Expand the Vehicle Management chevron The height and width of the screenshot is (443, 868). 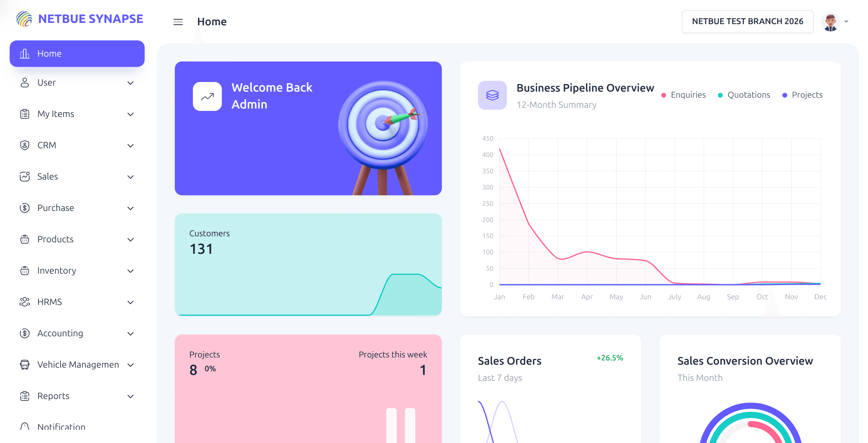(x=131, y=365)
